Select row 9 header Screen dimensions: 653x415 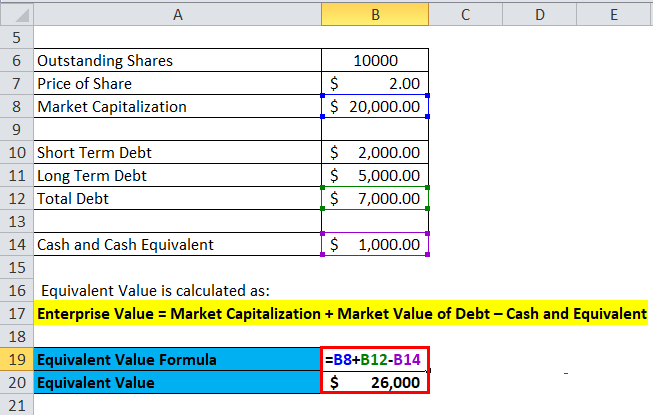point(17,129)
